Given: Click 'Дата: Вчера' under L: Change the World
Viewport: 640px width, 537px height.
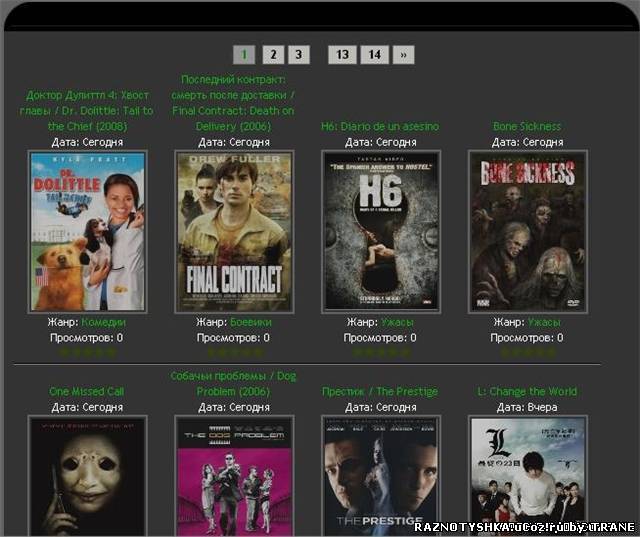Looking at the screenshot, I should pos(527,407).
